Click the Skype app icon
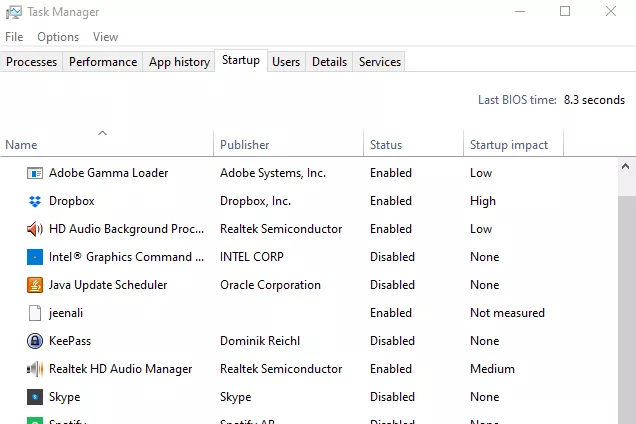636x424 pixels. [35, 397]
